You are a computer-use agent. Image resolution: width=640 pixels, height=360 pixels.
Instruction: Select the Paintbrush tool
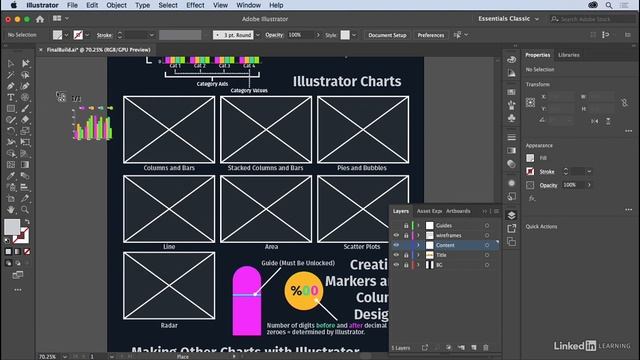tap(25, 109)
